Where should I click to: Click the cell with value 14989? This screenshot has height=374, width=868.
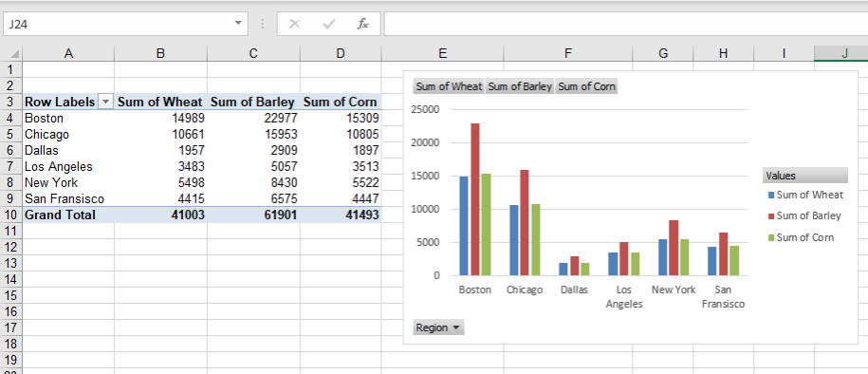click(160, 118)
